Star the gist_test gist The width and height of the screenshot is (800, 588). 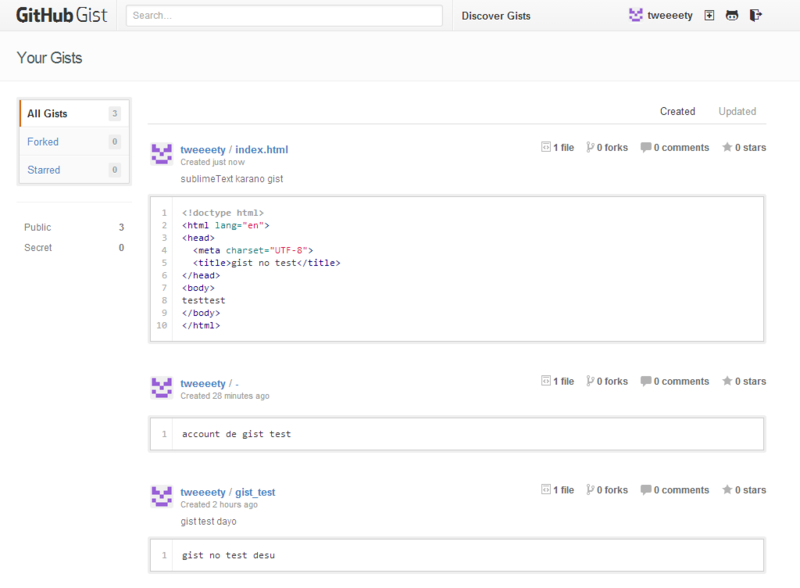[x=727, y=489]
